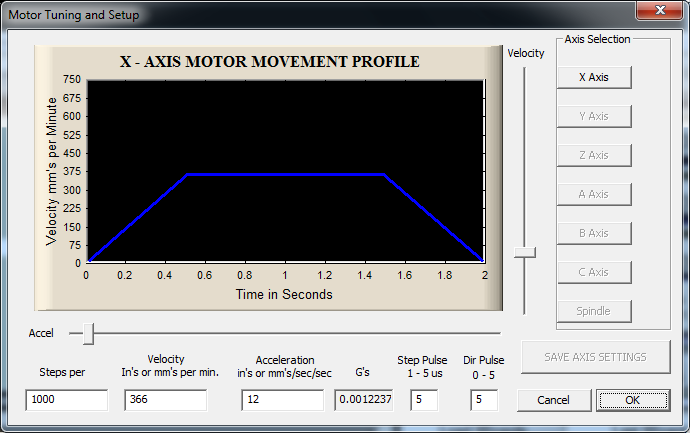Image resolution: width=690 pixels, height=433 pixels.
Task: Close the Motor Tuning and Setup dialog
Action: coord(659,11)
